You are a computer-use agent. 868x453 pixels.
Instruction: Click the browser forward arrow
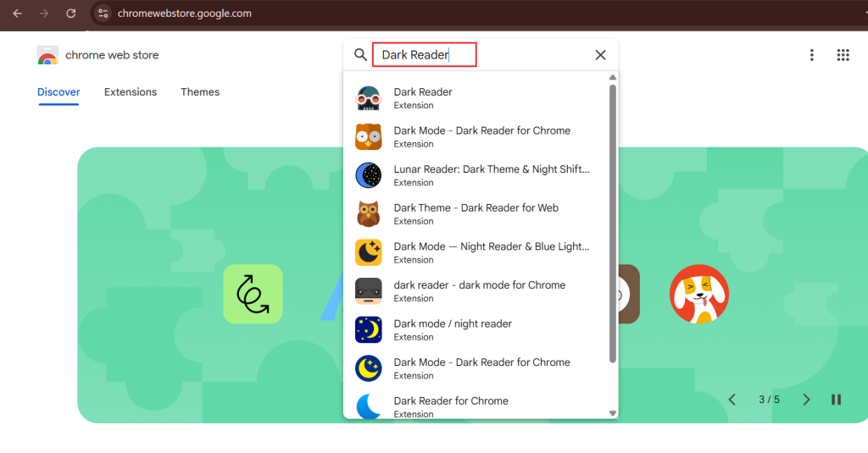click(44, 14)
